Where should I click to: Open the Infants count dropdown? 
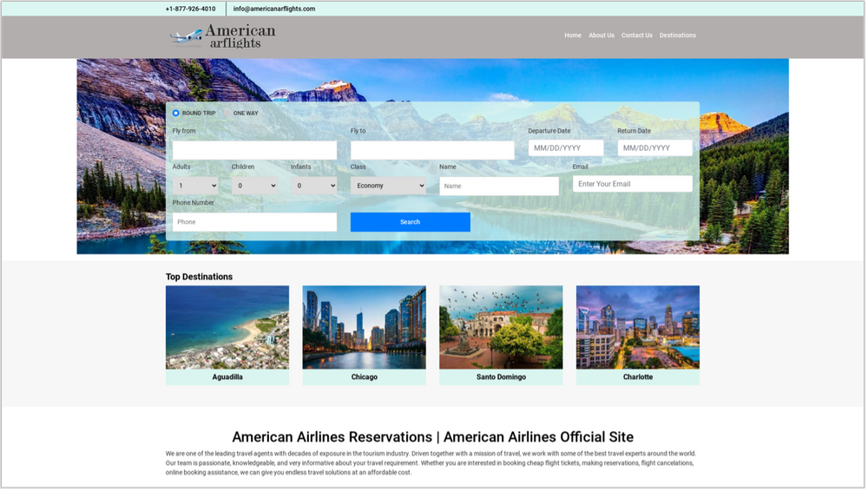coord(314,186)
